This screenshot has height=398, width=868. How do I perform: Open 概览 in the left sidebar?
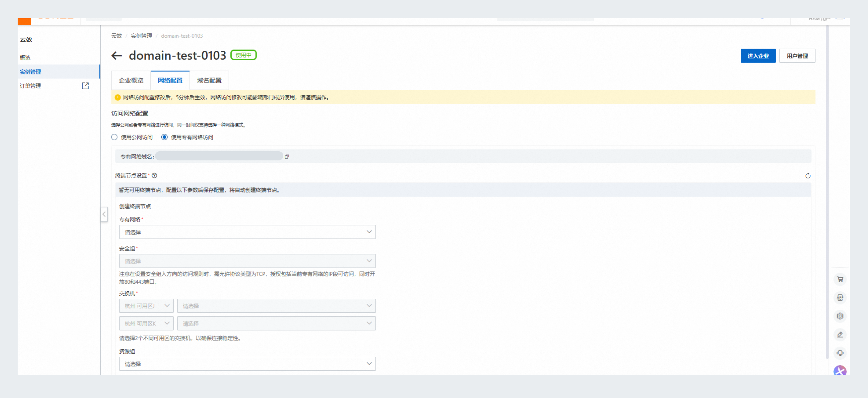point(25,58)
